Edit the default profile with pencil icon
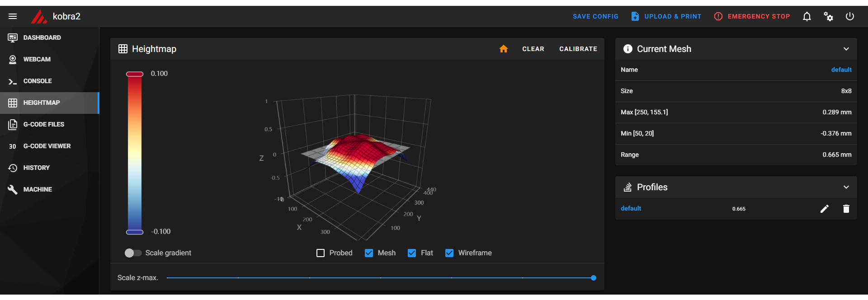868x300 pixels. [x=825, y=209]
